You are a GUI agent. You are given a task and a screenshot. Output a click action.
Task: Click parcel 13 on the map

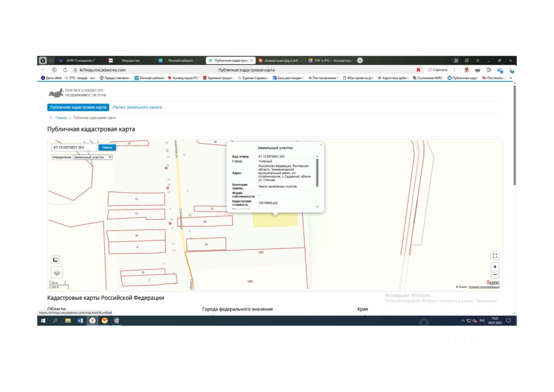click(x=136, y=199)
